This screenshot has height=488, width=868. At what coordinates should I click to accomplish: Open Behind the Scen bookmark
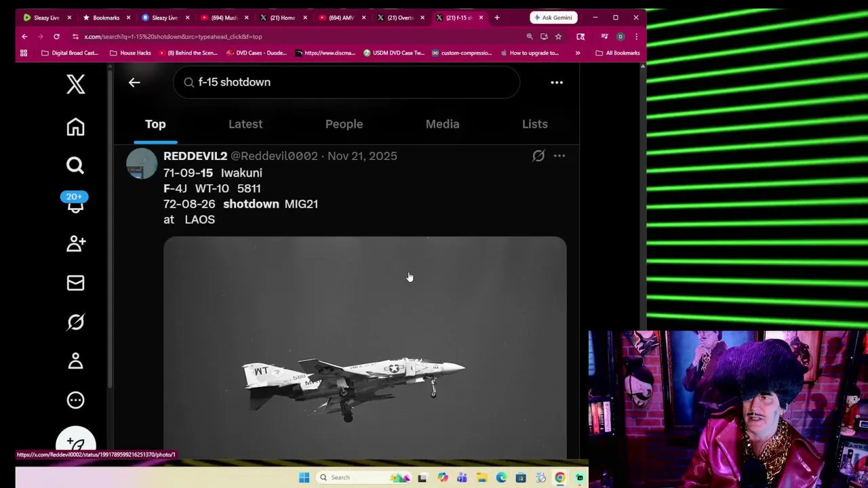[x=188, y=53]
